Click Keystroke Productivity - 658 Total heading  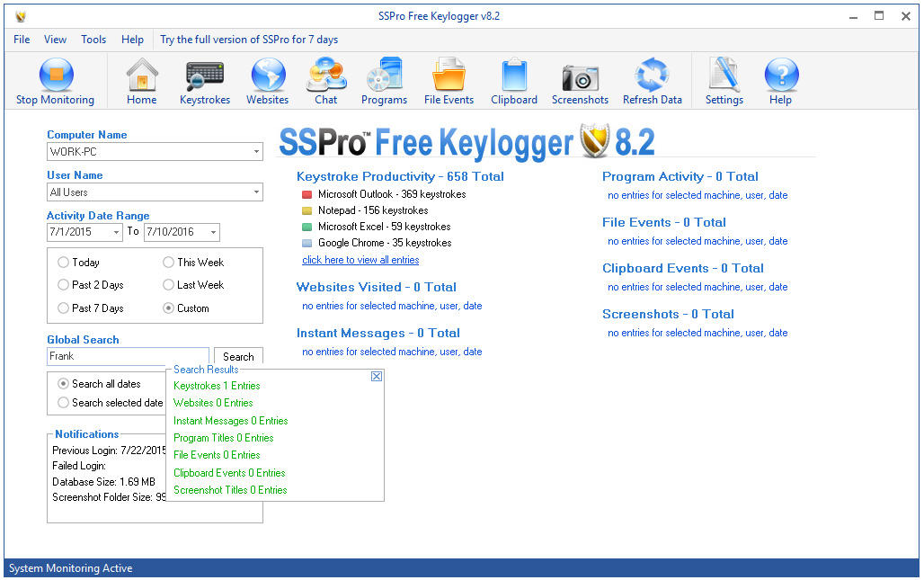(400, 176)
